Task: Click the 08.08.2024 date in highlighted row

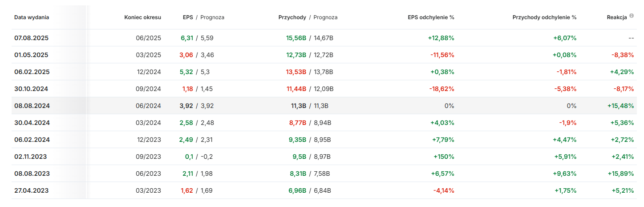Action: (32, 106)
